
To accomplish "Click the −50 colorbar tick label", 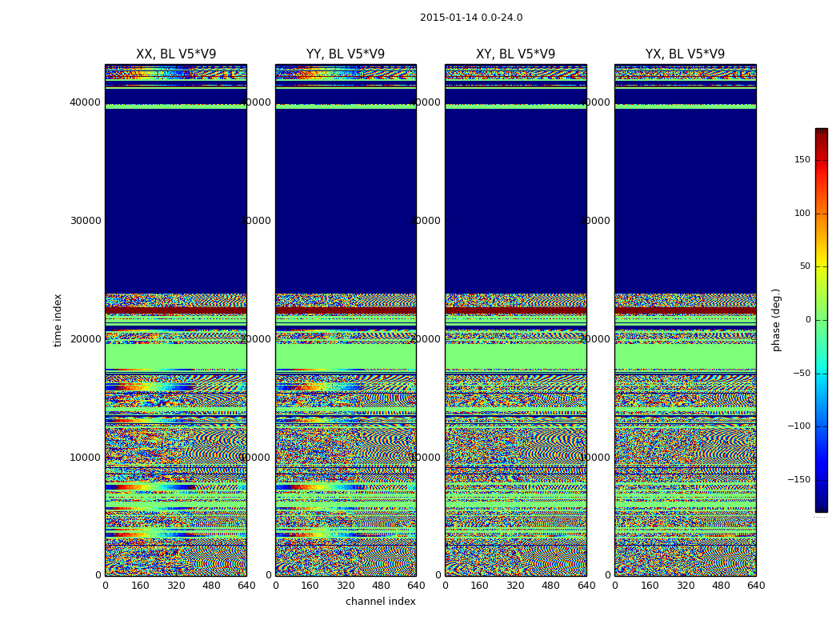I will (x=800, y=374).
